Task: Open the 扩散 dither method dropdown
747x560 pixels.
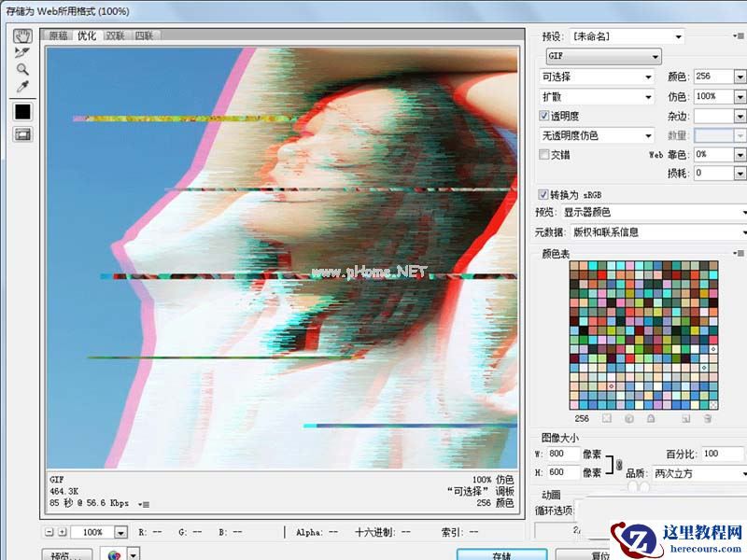Action: 597,97
